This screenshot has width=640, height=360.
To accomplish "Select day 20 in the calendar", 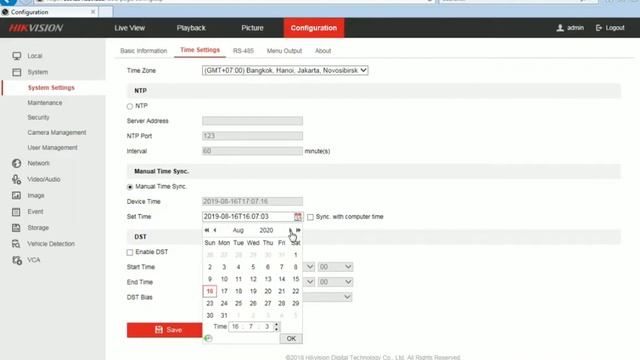I will click(268, 291).
